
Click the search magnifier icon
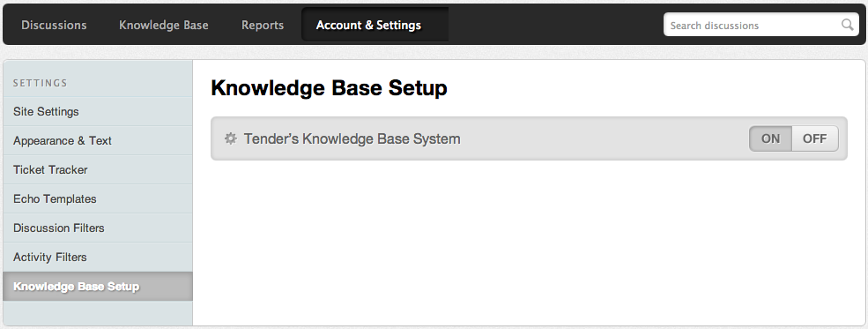point(847,25)
